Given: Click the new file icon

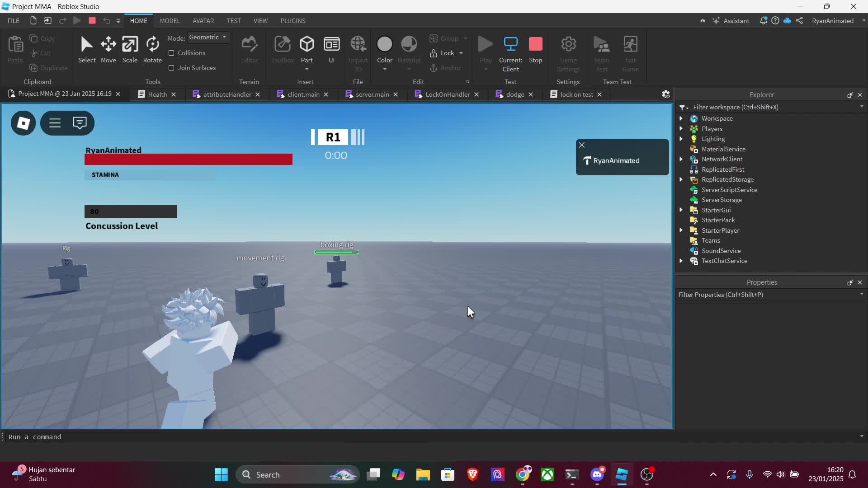Looking at the screenshot, I should pos(33,20).
